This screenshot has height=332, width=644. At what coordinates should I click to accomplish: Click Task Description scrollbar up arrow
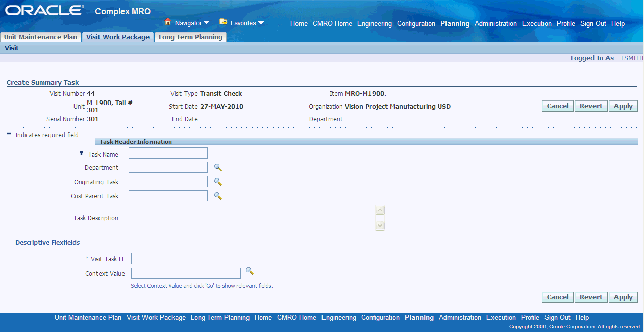click(x=380, y=210)
